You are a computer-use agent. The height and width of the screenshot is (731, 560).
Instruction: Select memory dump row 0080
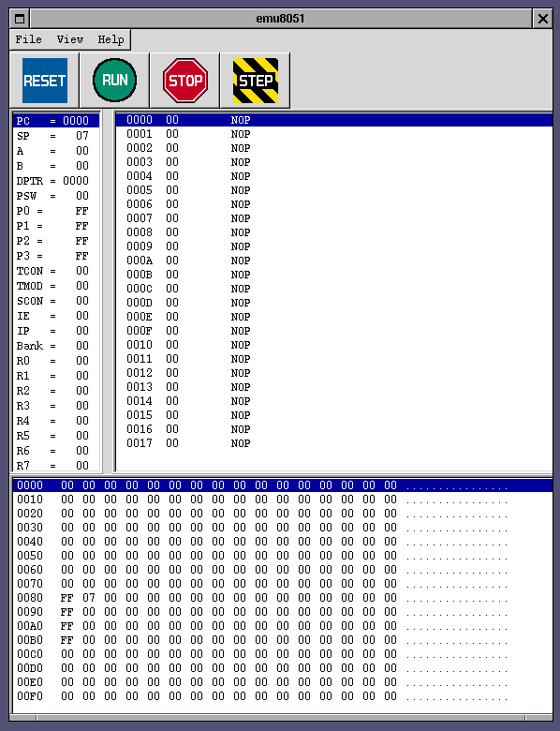[x=283, y=598]
